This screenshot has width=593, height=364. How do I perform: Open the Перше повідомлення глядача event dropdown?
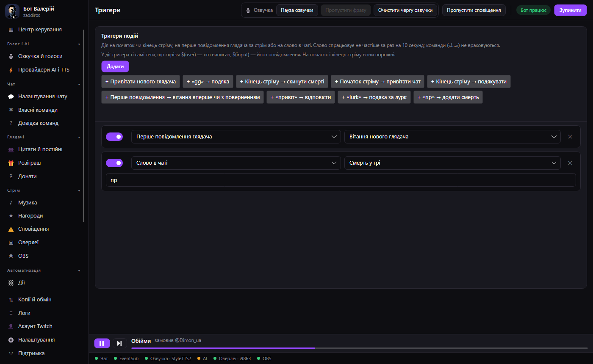click(x=236, y=137)
